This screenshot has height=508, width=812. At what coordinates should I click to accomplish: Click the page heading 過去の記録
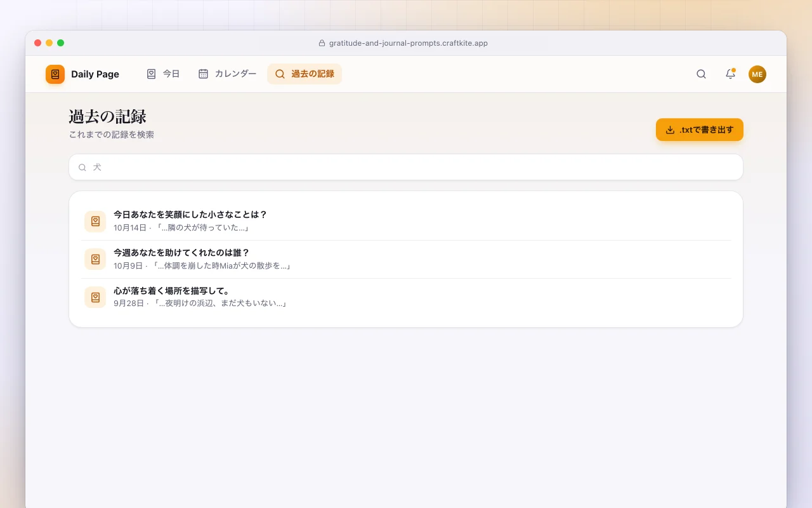click(x=108, y=117)
